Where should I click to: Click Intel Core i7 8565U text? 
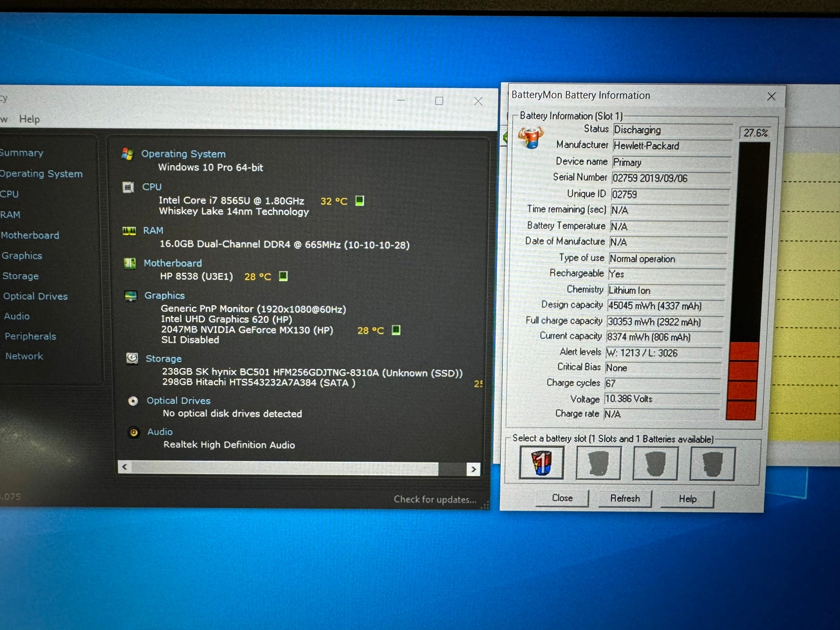231,201
